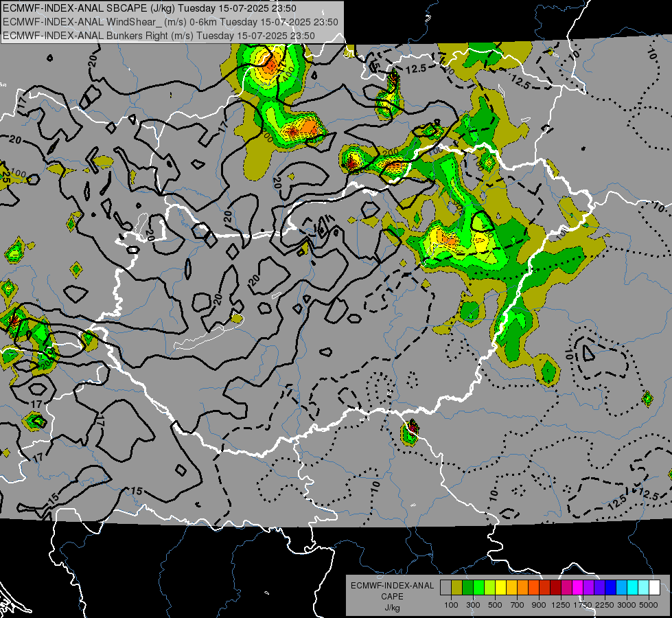
Task: Select the orange legend swatch
Action: (523, 587)
